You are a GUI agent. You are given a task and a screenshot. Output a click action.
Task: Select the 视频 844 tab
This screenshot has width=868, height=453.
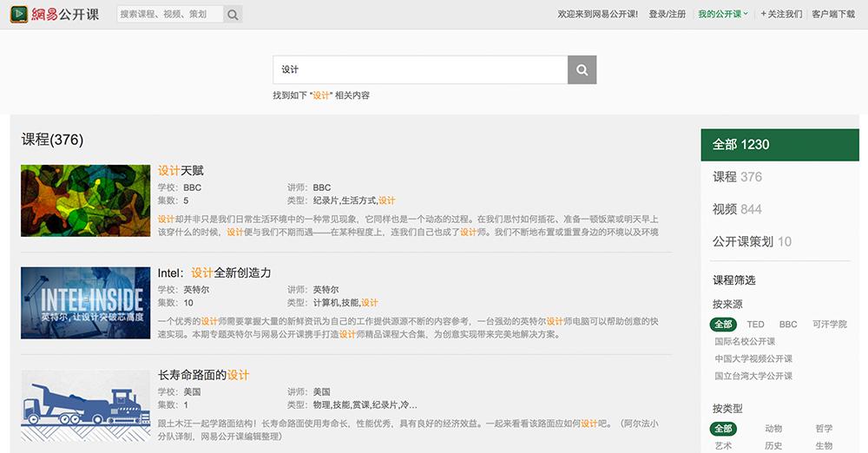point(737,209)
